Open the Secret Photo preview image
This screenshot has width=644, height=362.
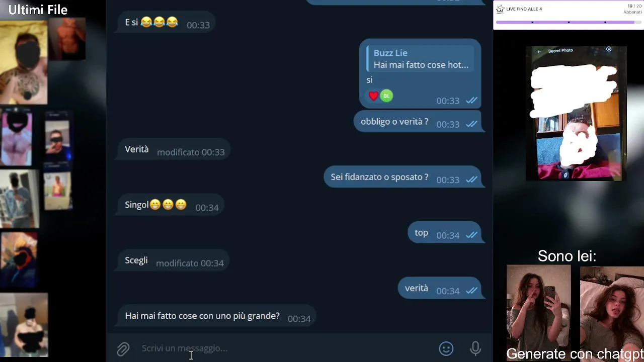point(576,114)
